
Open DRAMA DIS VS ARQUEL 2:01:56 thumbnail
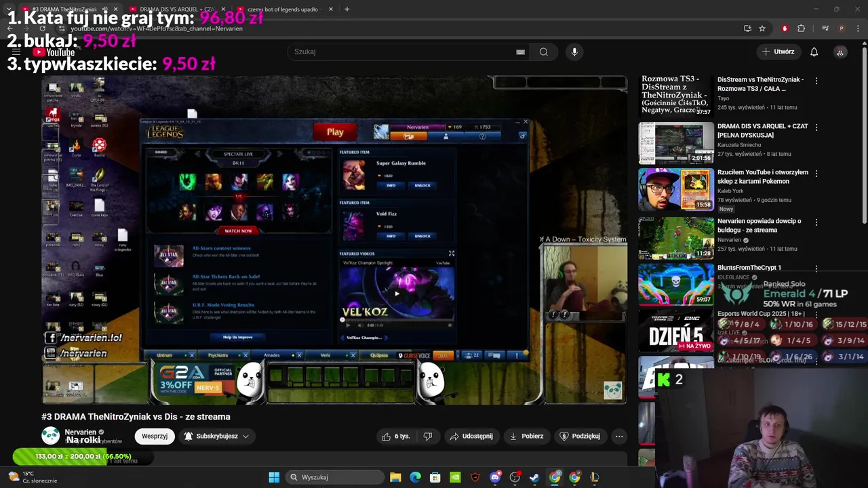[x=676, y=143]
